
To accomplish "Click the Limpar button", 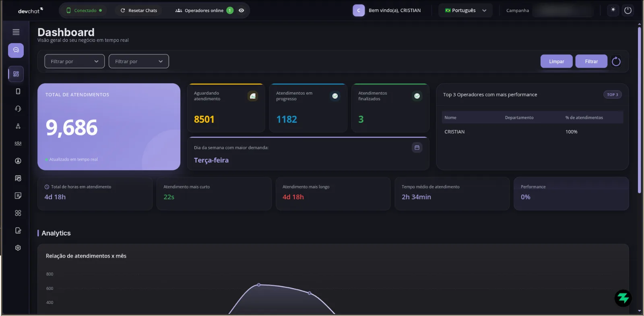I will click(557, 61).
